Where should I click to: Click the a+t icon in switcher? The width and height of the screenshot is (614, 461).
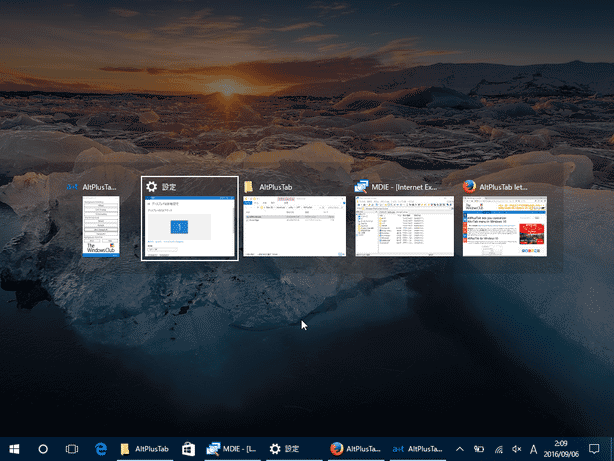coord(72,187)
